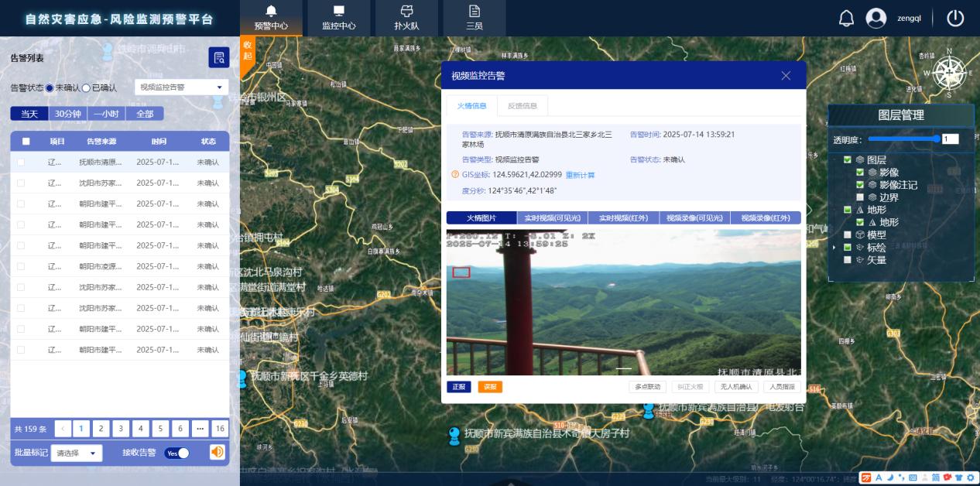
Task: Click the power logout icon
Action: 955,18
